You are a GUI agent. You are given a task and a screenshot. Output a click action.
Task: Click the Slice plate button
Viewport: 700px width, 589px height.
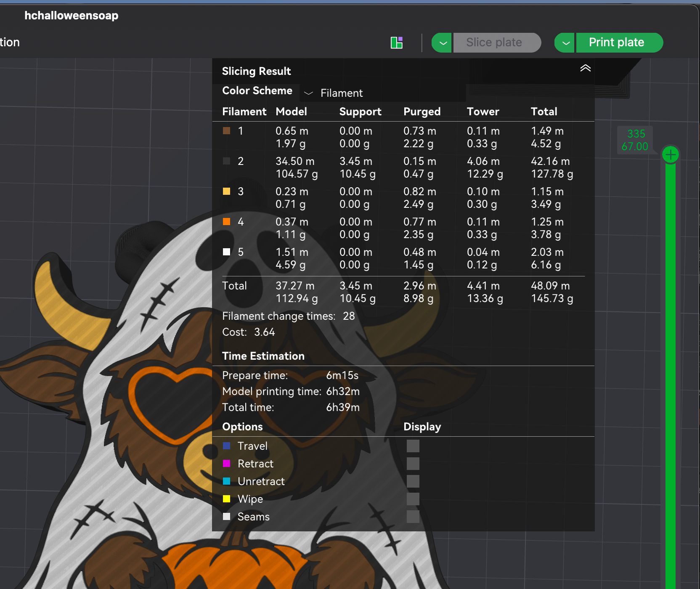pyautogui.click(x=497, y=42)
